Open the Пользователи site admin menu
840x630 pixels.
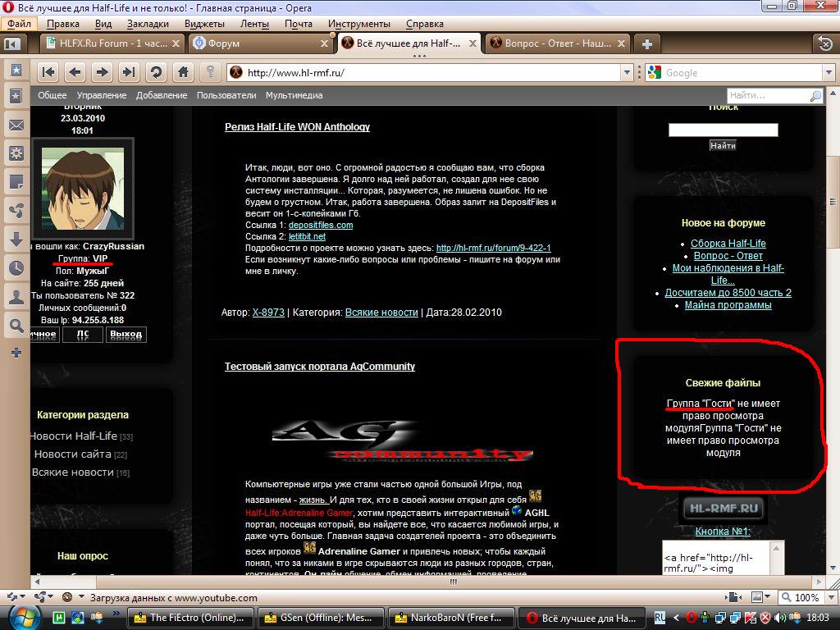226,95
